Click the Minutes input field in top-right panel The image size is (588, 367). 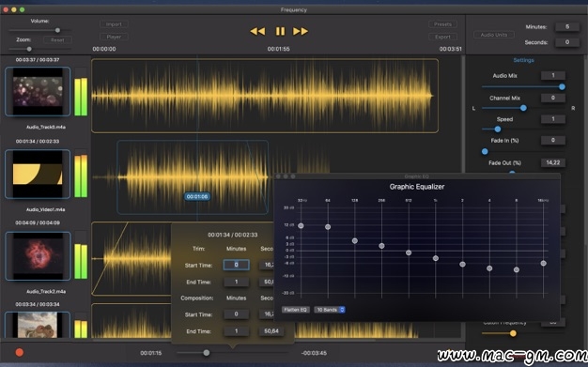point(567,27)
